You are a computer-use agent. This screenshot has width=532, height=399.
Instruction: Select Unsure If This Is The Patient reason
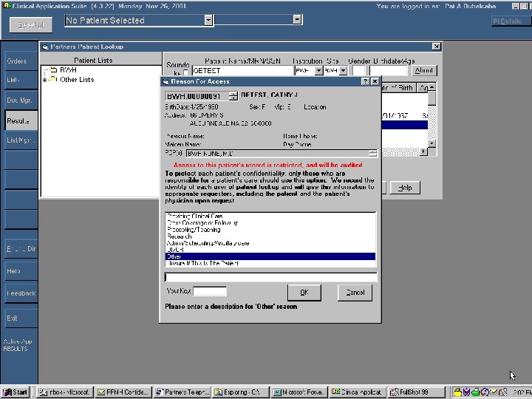[270, 263]
